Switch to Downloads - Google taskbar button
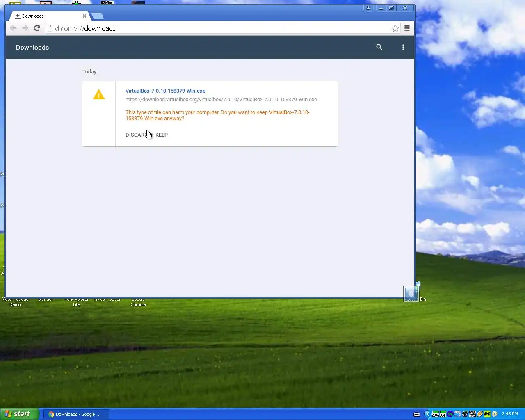The height and width of the screenshot is (420, 525). 76,414
